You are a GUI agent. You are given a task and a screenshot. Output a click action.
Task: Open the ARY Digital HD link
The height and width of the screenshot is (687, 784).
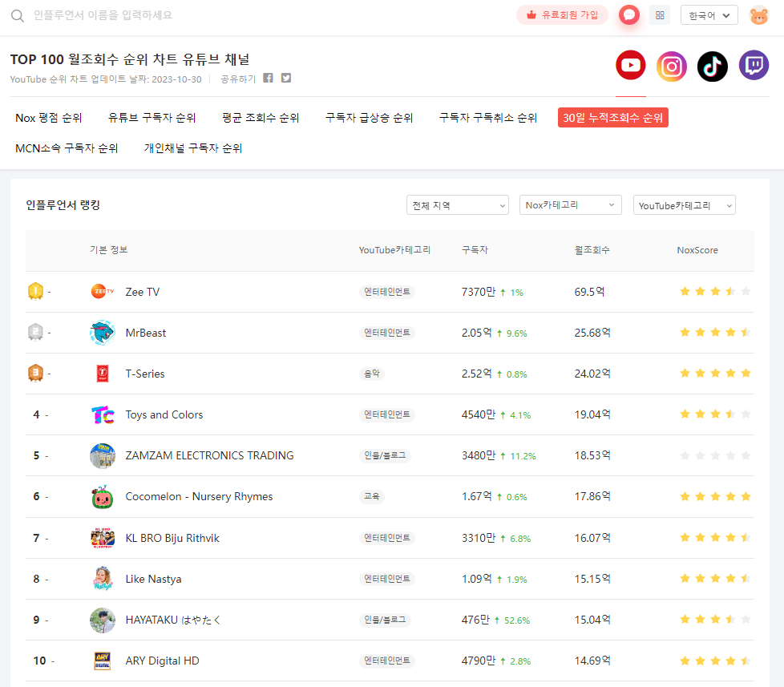(163, 661)
